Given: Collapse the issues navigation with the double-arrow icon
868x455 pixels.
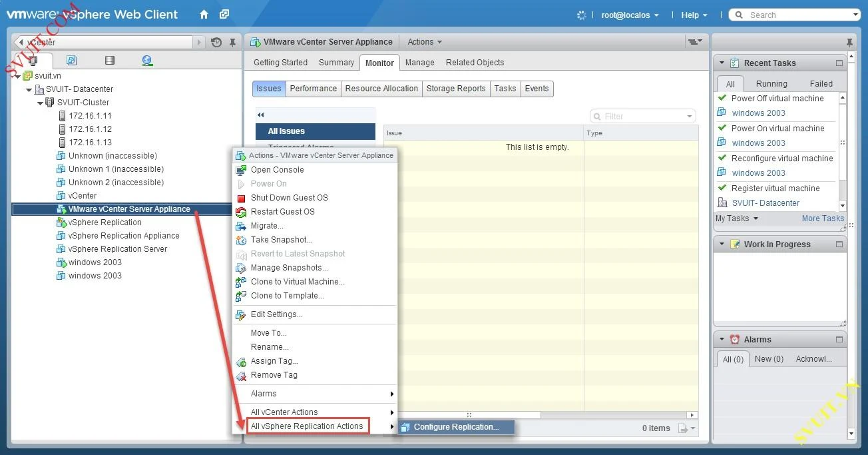Looking at the screenshot, I should tap(261, 115).
